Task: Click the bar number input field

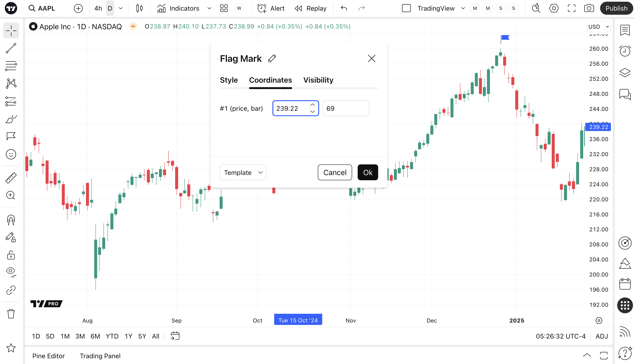Action: 345,108
